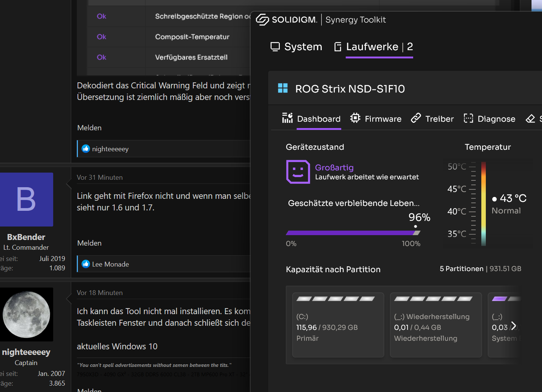This screenshot has height=392, width=542.
Task: Click the remaining life progress bar
Action: (352, 233)
